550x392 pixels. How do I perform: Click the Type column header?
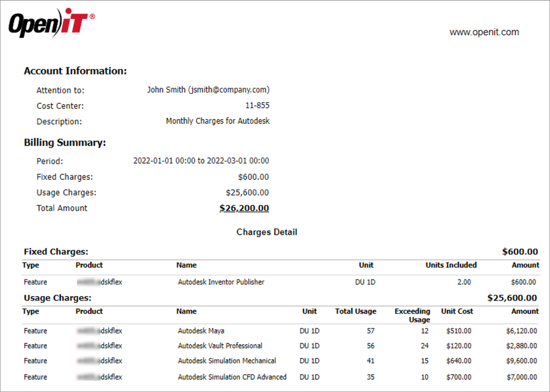[x=29, y=311]
